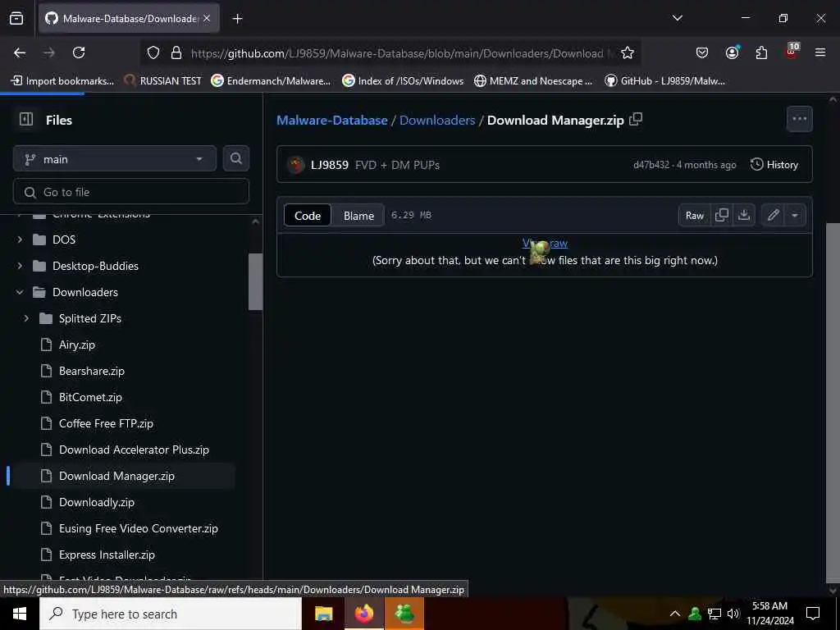Open MEMZ and Noescape bookmark
Image resolution: width=840 pixels, height=630 pixels.
coord(533,81)
